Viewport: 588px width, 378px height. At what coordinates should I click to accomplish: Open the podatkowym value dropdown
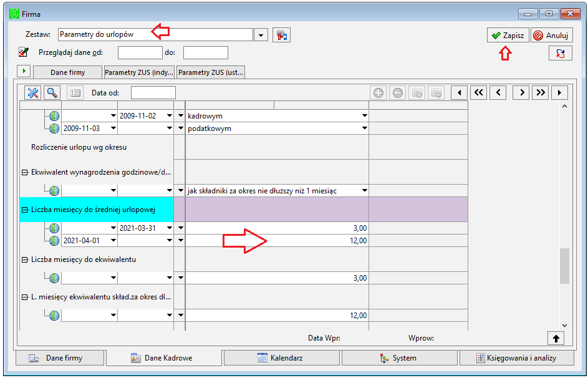[x=365, y=128]
